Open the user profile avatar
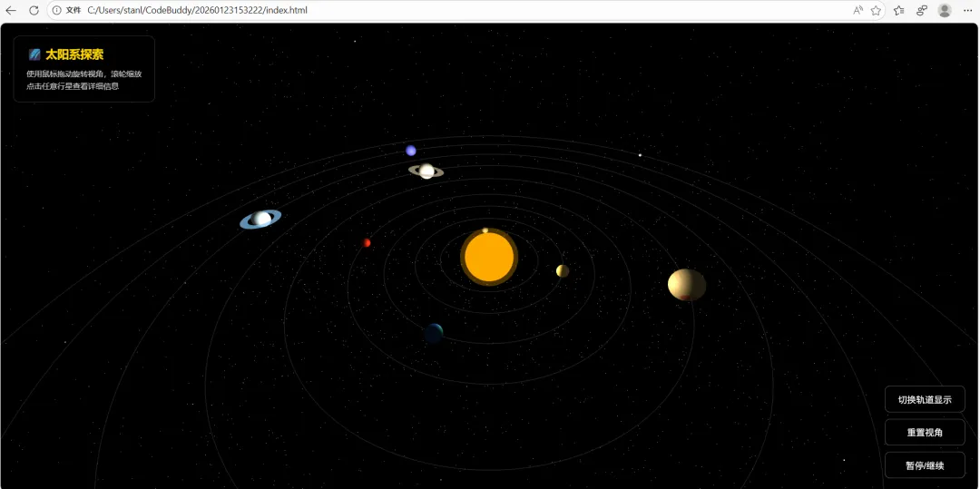The width and height of the screenshot is (980, 489). coord(945,11)
